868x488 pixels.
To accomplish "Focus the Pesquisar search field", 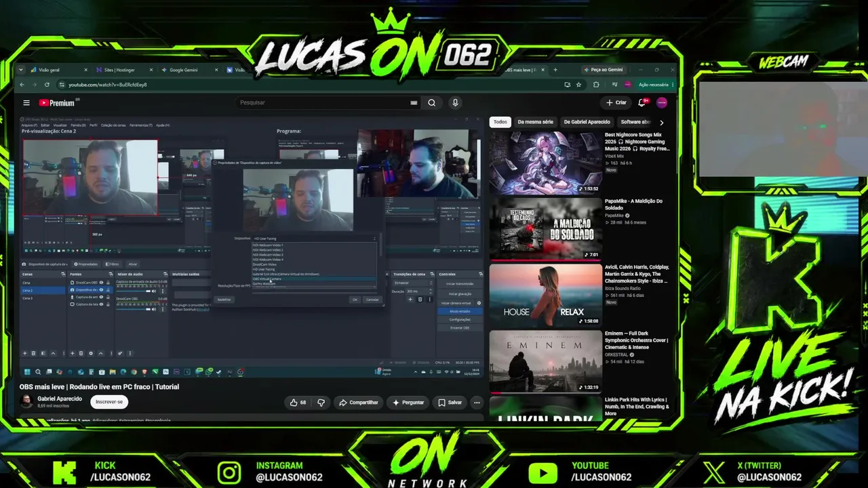I will click(322, 103).
